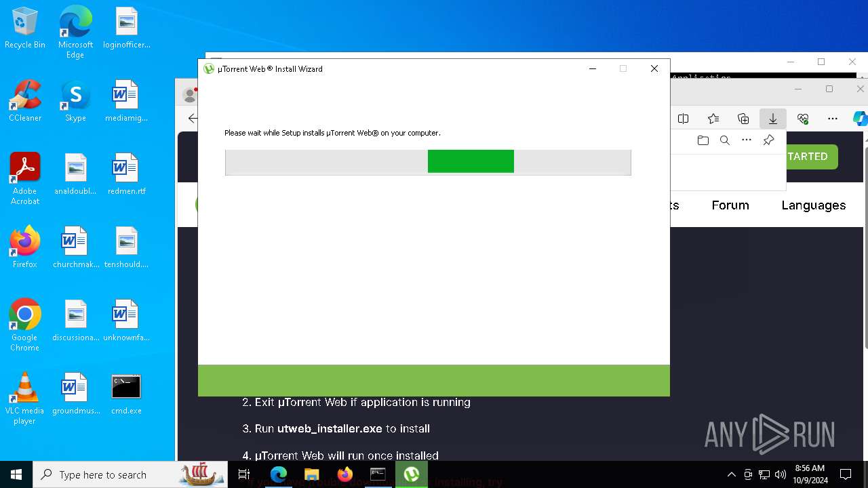Pin the Downloads panel
868x488 pixels.
click(x=768, y=140)
